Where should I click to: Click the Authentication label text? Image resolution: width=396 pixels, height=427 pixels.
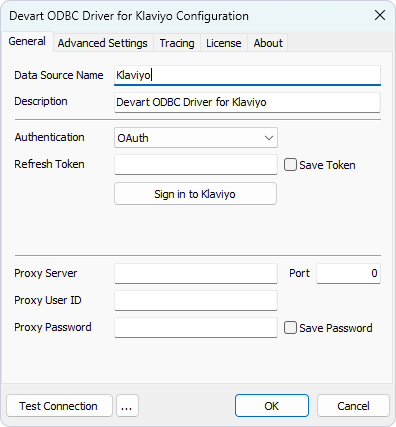tap(49, 137)
